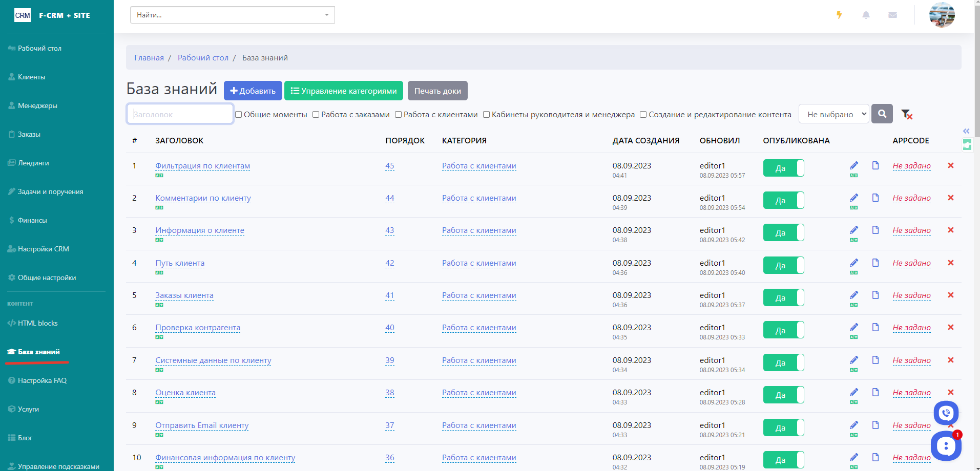Collapse the side panel with double chevron

tap(966, 131)
